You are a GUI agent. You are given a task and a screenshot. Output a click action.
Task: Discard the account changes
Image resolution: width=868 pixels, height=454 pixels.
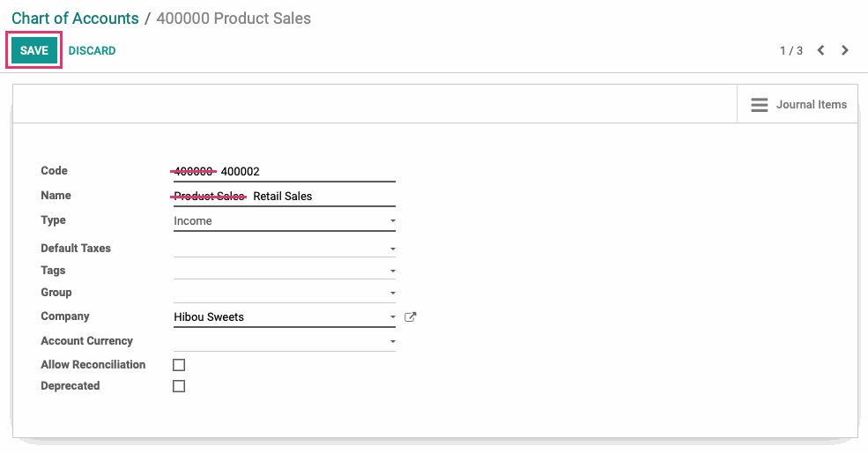coord(92,51)
